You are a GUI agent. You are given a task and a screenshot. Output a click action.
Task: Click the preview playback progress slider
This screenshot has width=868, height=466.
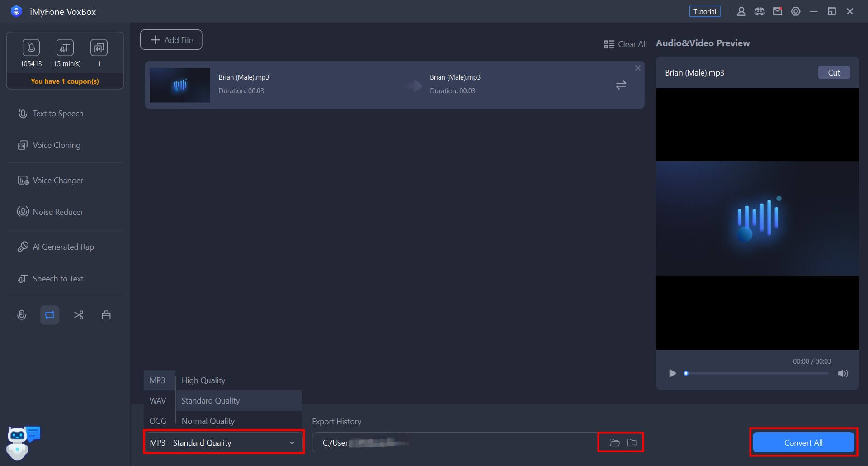pos(757,373)
